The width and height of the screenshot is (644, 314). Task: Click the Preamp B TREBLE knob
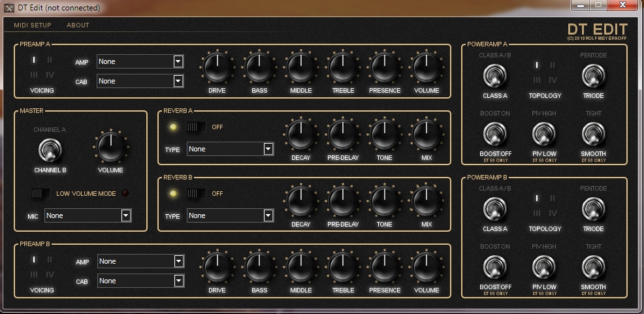[x=343, y=267]
